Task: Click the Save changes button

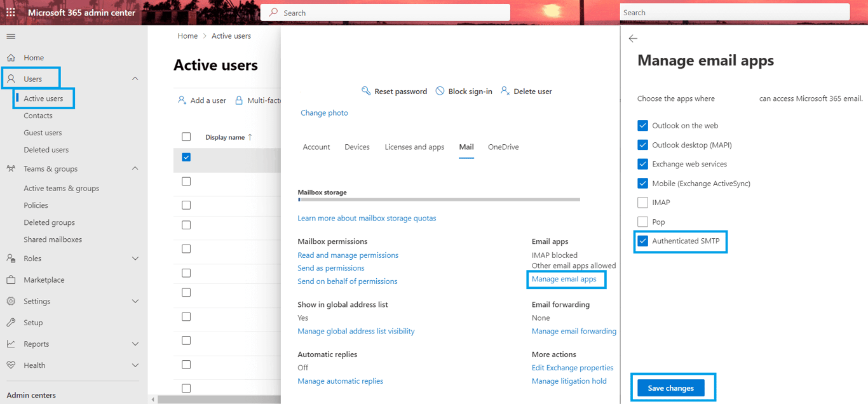Action: tap(670, 388)
